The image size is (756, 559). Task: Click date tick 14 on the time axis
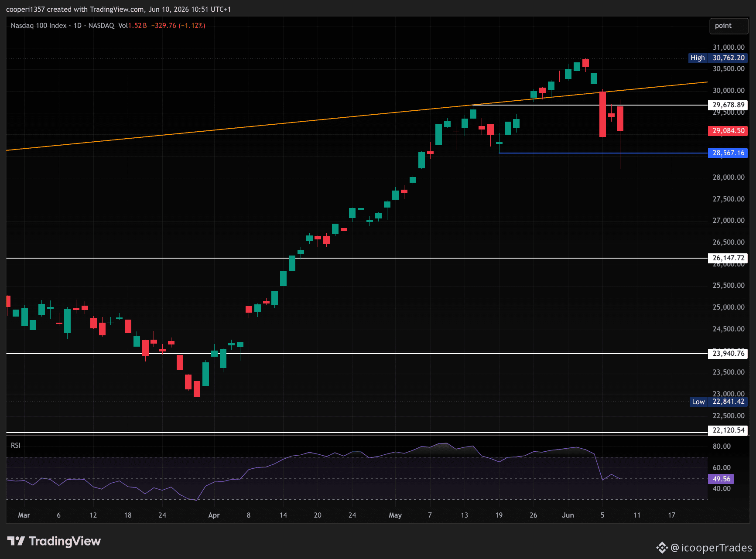(283, 515)
